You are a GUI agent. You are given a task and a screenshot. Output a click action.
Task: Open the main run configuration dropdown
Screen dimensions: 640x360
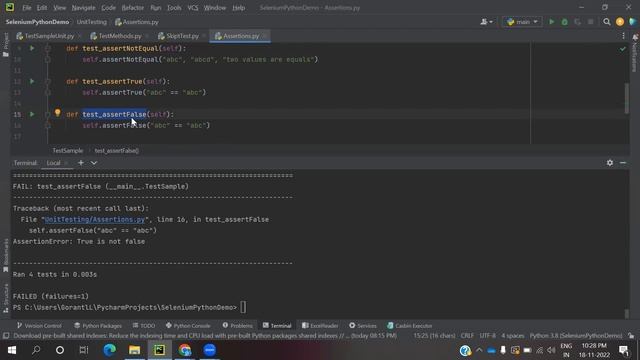[x=522, y=22]
